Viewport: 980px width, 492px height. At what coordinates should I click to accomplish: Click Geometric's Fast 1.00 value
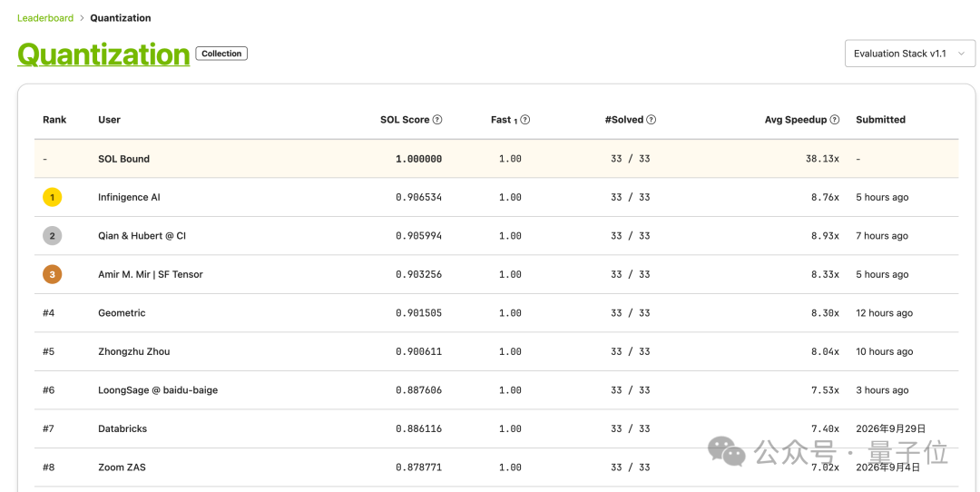tap(510, 313)
